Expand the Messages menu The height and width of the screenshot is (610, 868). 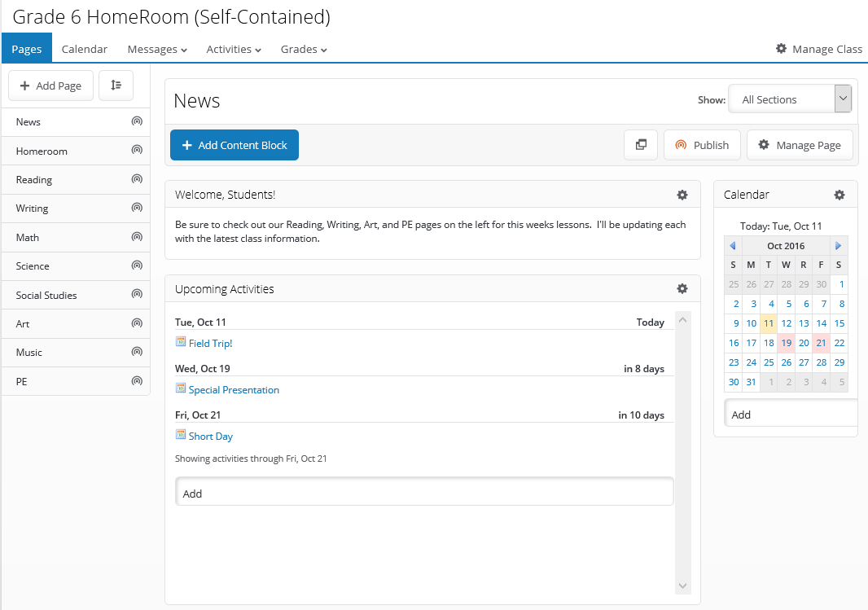point(157,50)
